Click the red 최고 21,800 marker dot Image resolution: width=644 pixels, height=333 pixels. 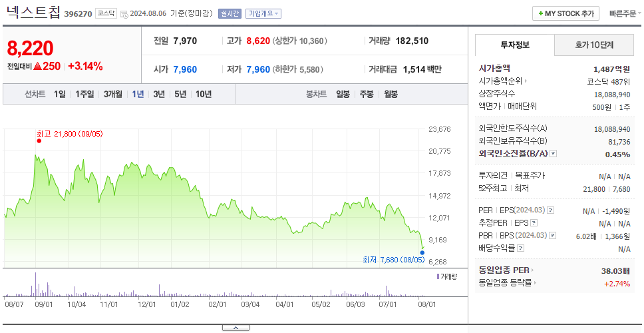coord(39,141)
